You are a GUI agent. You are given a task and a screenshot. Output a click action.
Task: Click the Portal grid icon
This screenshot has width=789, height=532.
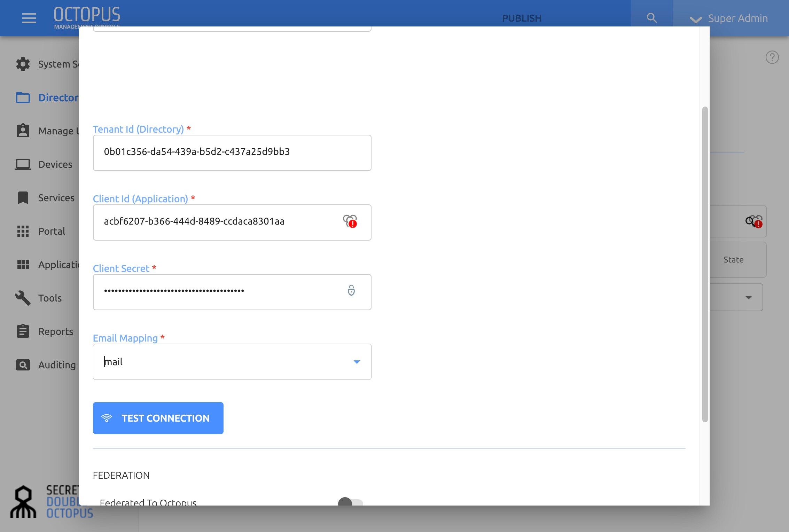pos(23,231)
